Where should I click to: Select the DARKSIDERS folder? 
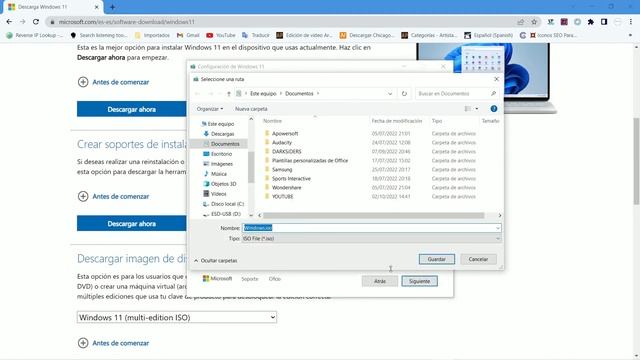(287, 151)
